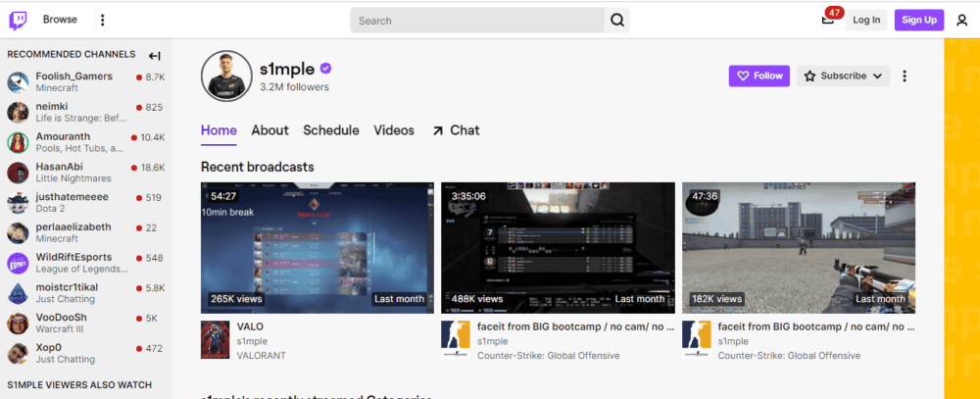Click the Xop0 avatar
The width and height of the screenshot is (980, 399).
click(x=18, y=353)
